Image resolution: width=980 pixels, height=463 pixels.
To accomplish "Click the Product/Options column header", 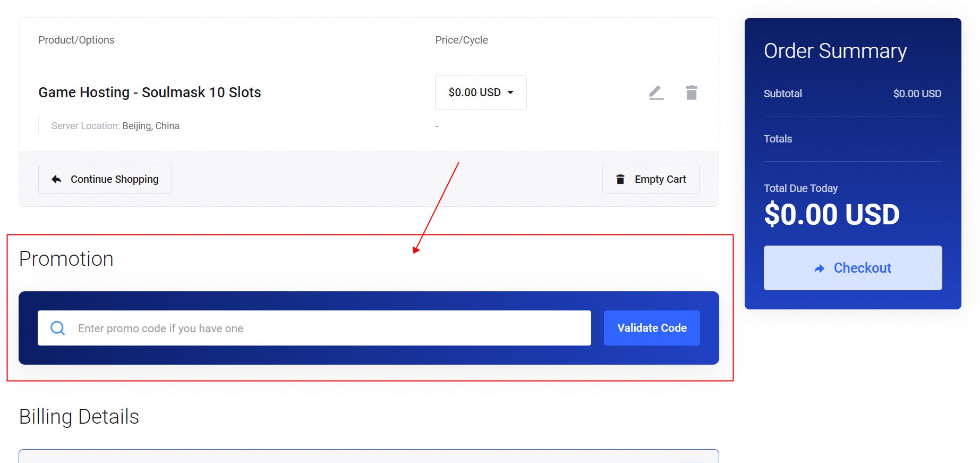I will click(76, 40).
